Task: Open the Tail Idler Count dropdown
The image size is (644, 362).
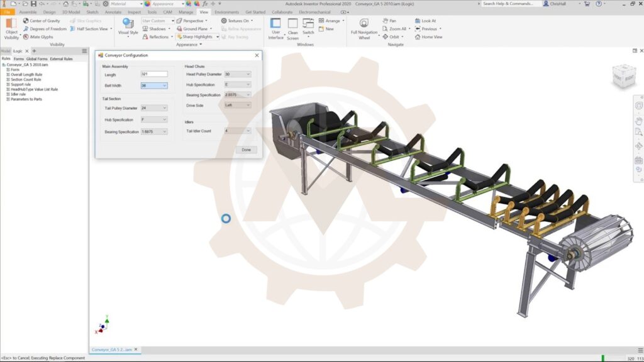Action: [237, 131]
